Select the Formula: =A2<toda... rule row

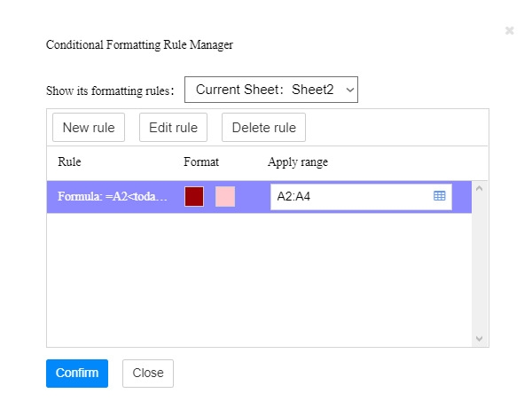pyautogui.click(x=113, y=196)
